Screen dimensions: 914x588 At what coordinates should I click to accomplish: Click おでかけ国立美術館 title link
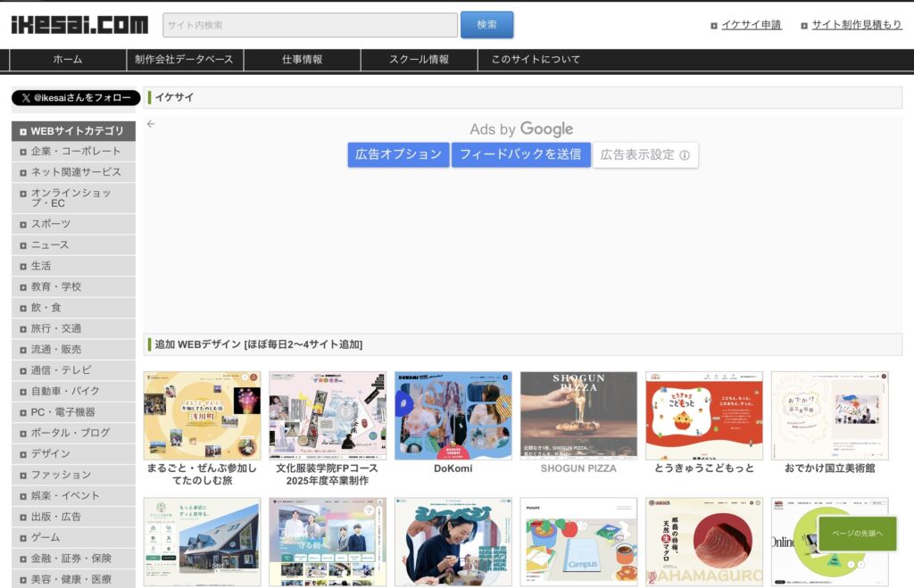(x=829, y=468)
